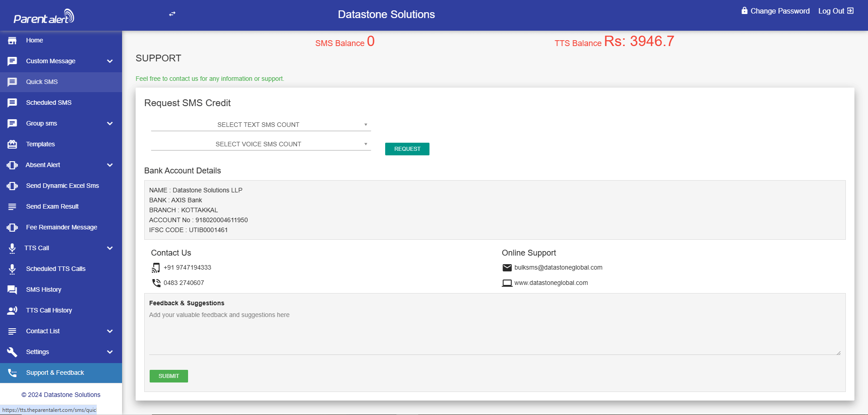Click the Templates card icon

pos(12,145)
